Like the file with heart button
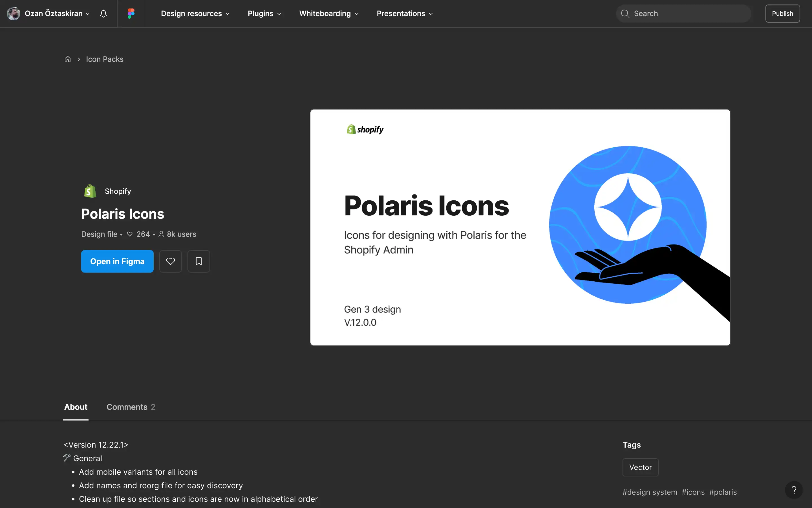 (171, 261)
